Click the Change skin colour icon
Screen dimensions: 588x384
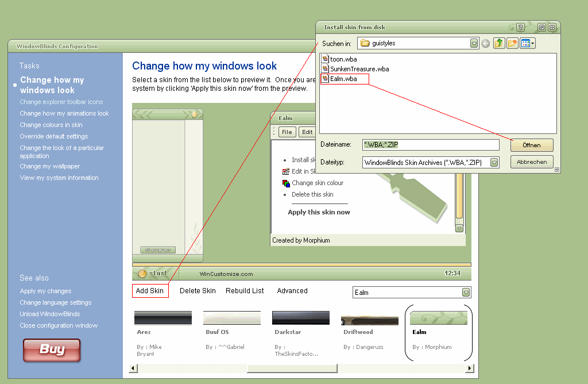point(286,183)
